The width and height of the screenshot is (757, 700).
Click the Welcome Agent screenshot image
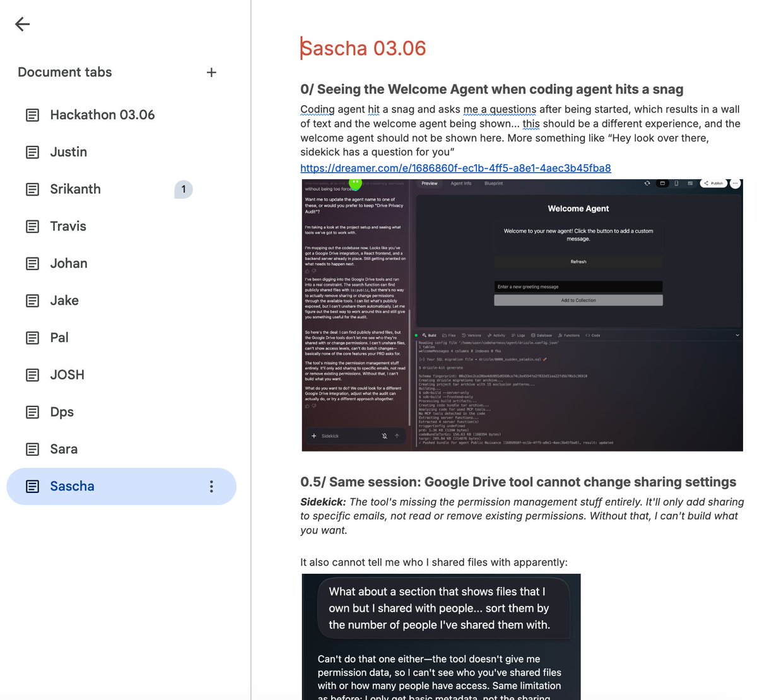tap(522, 316)
